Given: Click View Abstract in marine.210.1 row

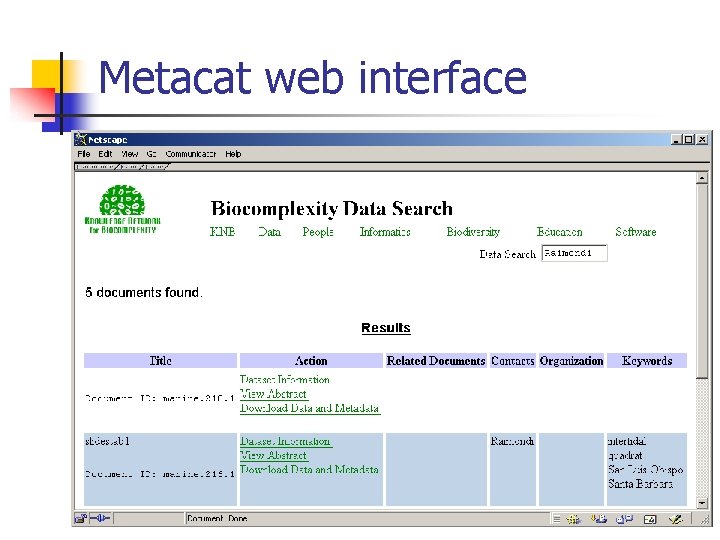Looking at the screenshot, I should pos(273,394).
